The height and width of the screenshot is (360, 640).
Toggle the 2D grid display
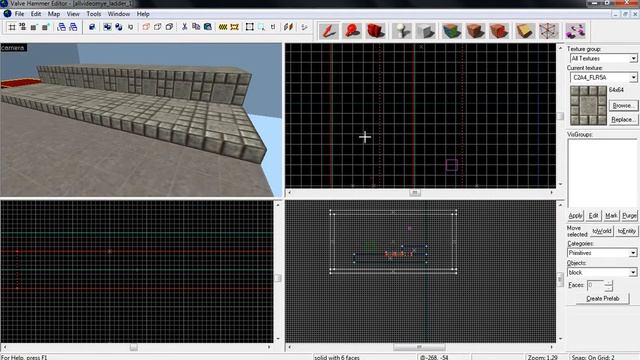point(12,27)
